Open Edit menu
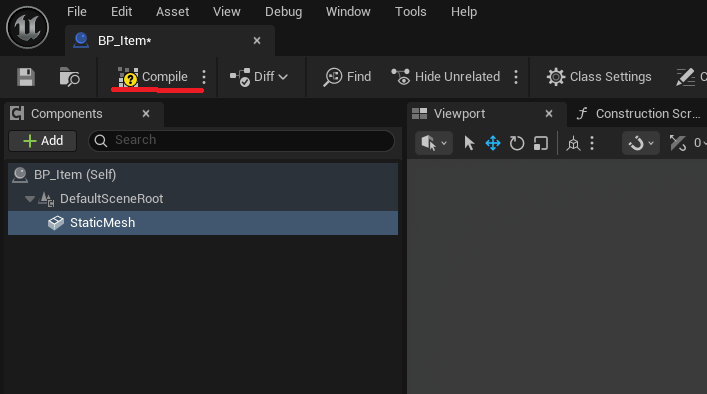Image resolution: width=707 pixels, height=394 pixels. click(121, 12)
